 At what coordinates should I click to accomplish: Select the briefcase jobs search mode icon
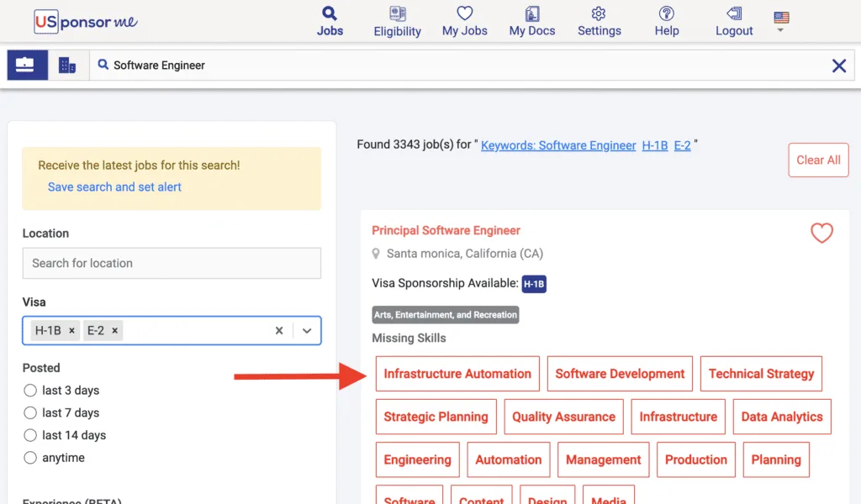coord(28,66)
